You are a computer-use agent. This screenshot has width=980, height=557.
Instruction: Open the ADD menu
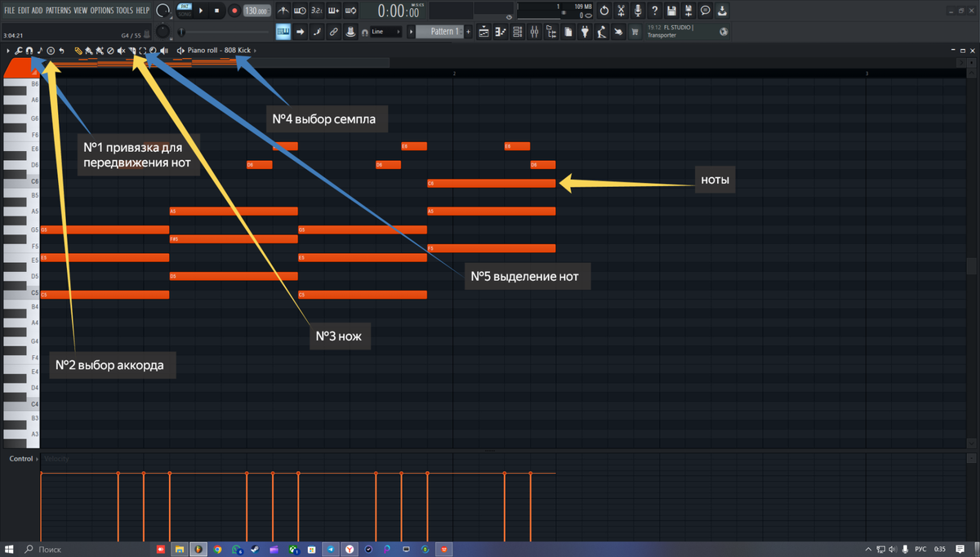click(x=37, y=10)
